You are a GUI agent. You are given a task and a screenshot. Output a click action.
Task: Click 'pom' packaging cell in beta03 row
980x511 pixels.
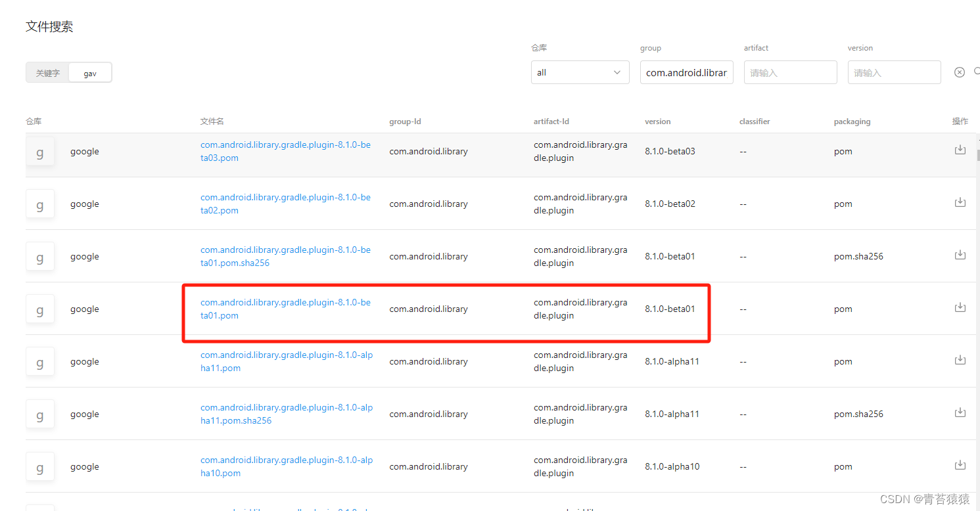pyautogui.click(x=843, y=151)
